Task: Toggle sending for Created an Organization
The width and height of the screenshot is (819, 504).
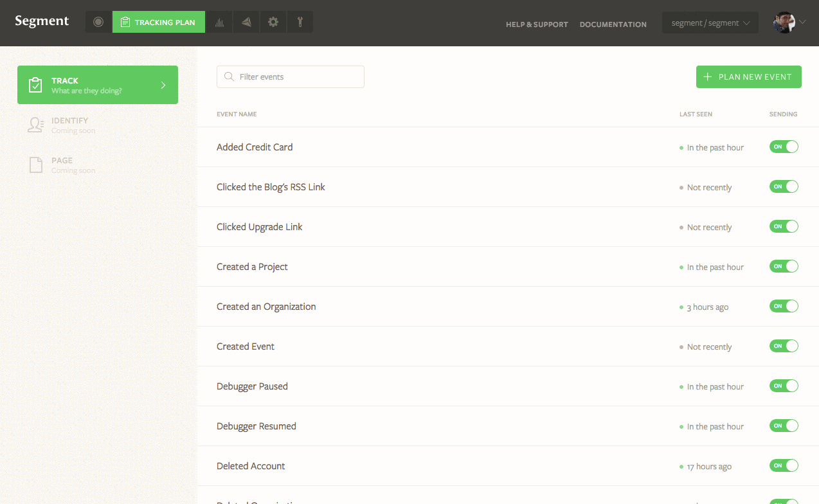Action: [x=784, y=306]
